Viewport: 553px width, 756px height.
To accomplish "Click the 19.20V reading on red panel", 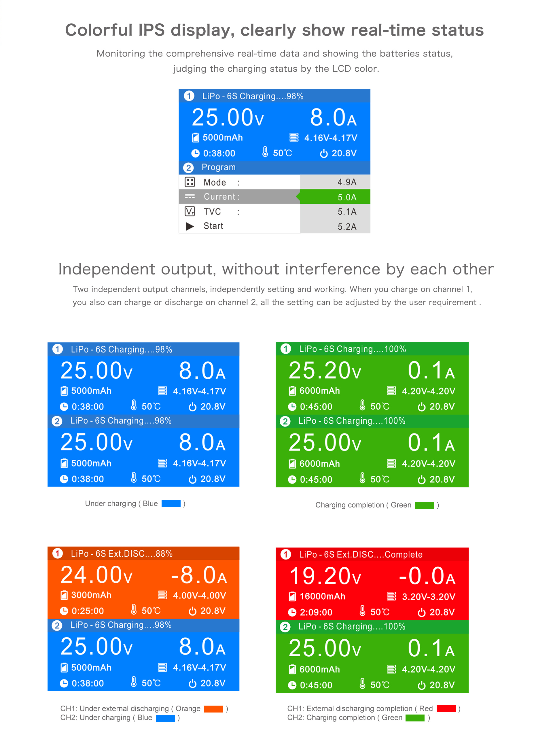I will point(325,576).
